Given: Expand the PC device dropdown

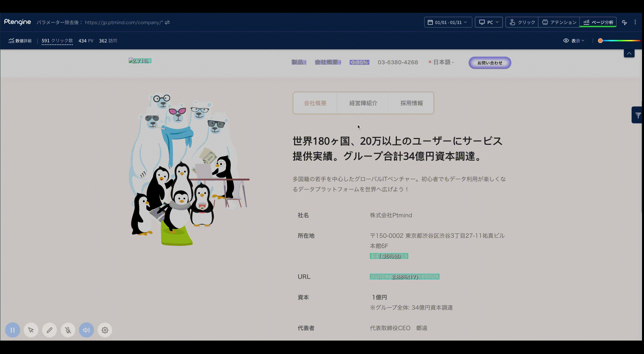Looking at the screenshot, I should [x=489, y=22].
